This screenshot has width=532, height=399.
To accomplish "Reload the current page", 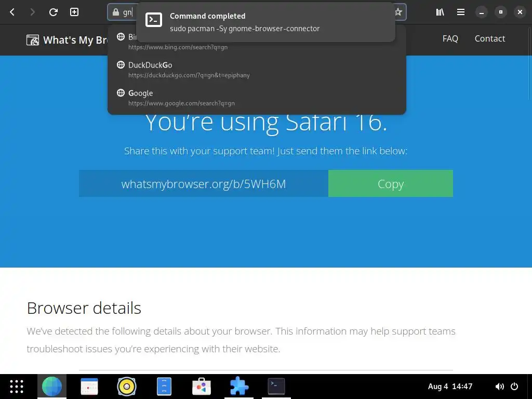I will pos(54,12).
